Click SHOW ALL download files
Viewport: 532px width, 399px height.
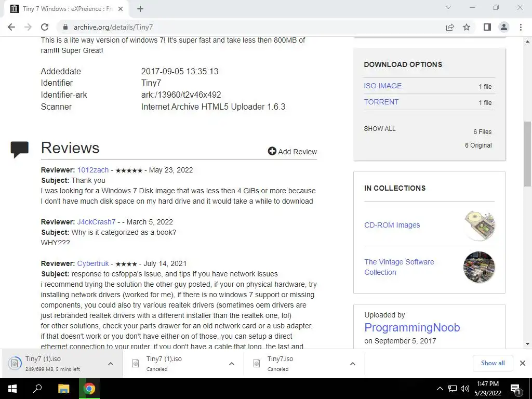click(x=380, y=129)
